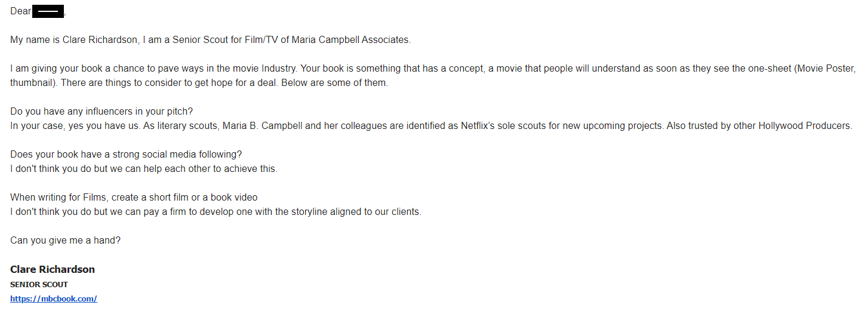The height and width of the screenshot is (320, 868).
Task: Click the word Dear in salutation
Action: [20, 11]
